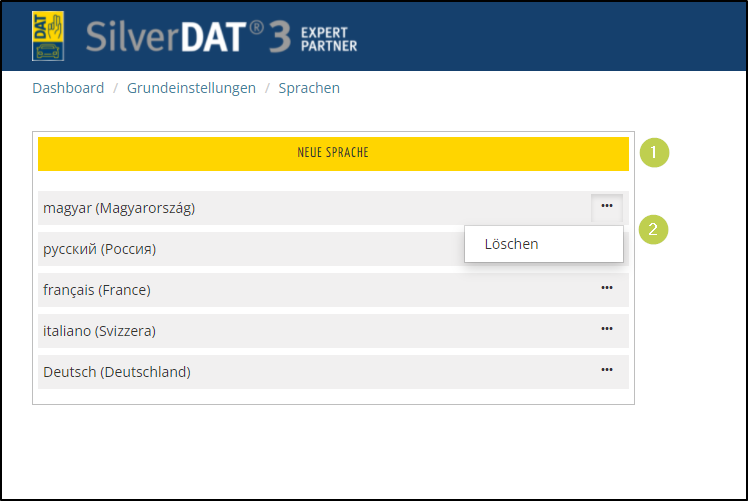Choose the français (France) language entry
The image size is (748, 501).
[97, 290]
